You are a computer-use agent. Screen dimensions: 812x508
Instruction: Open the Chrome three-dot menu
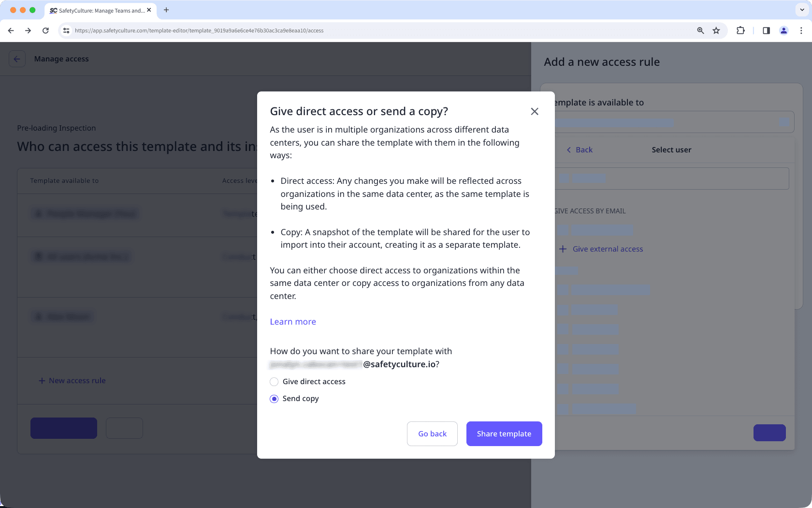[x=801, y=30]
